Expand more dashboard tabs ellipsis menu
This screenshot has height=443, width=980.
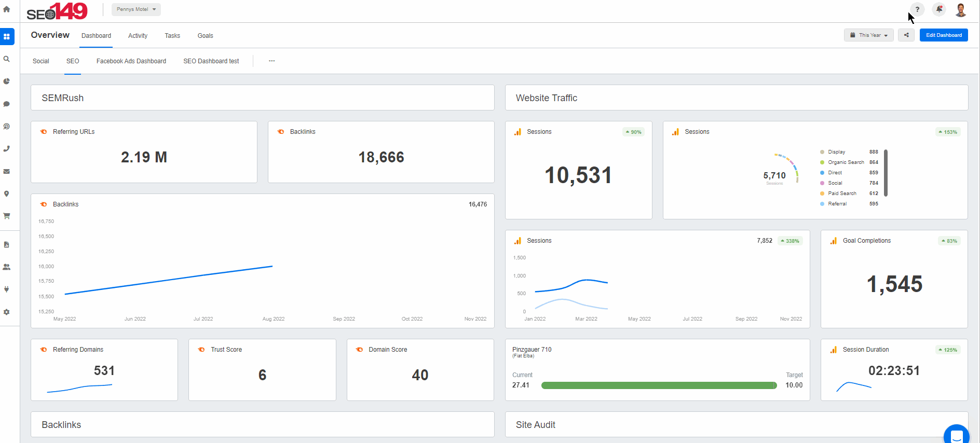(x=271, y=61)
